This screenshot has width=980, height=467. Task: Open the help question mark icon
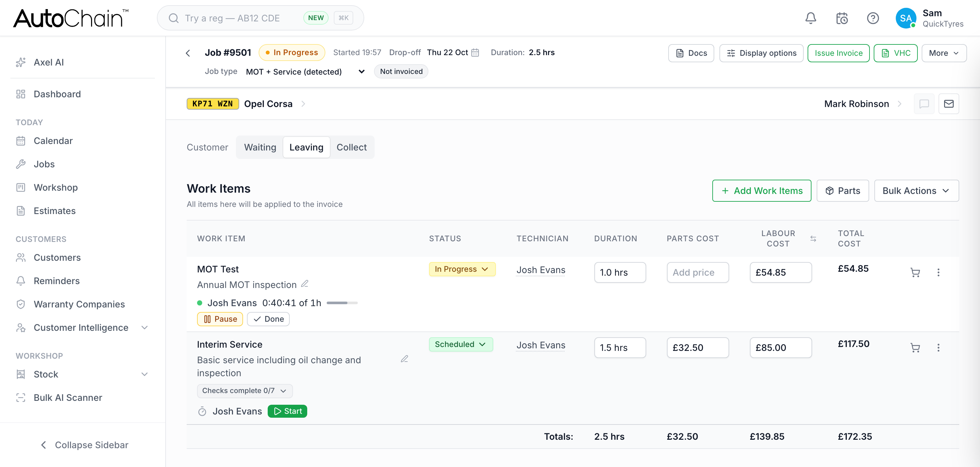point(873,18)
